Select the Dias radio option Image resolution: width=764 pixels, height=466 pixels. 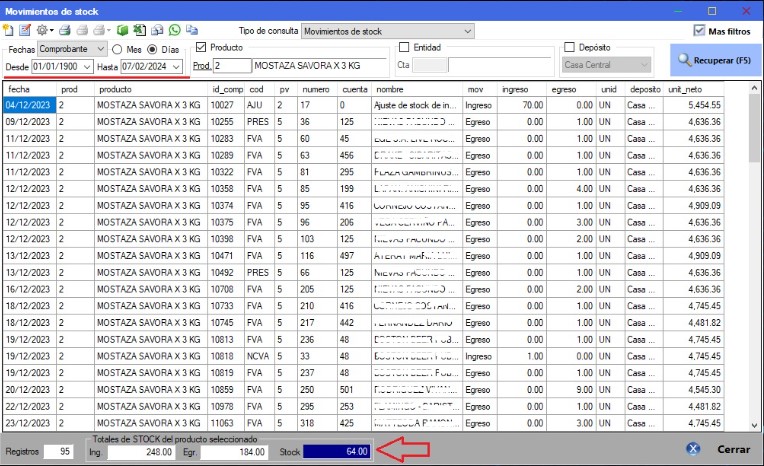pyautogui.click(x=152, y=49)
